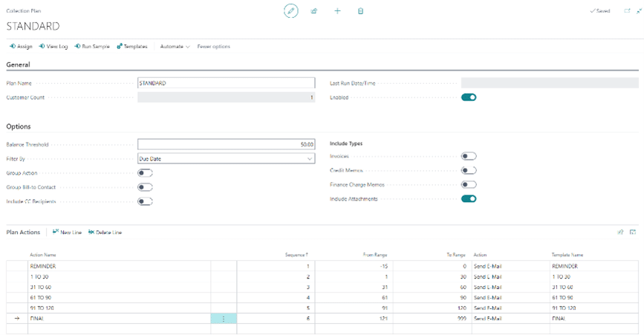This screenshot has height=335, width=644.
Task: Collapse the Options section header
Action: tap(19, 126)
